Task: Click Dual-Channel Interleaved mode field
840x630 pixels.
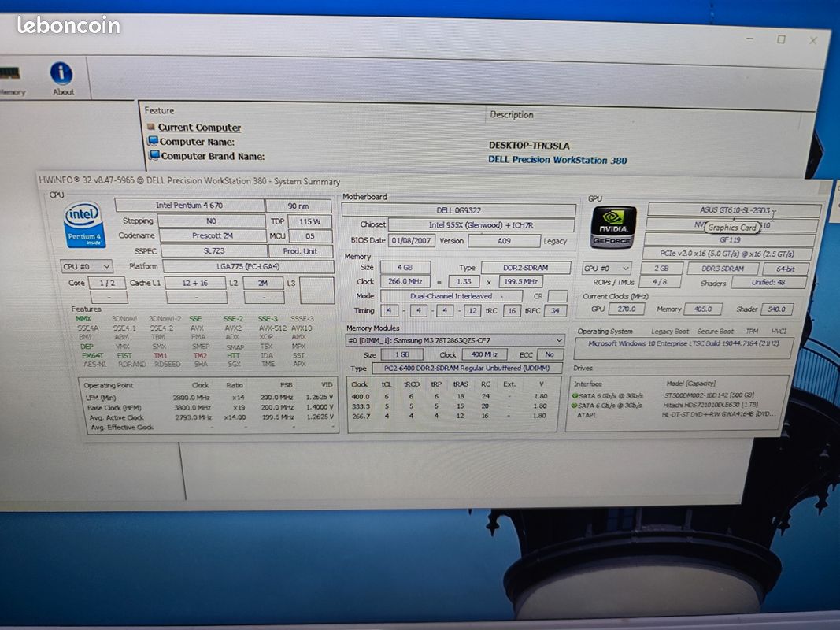Action: [451, 296]
